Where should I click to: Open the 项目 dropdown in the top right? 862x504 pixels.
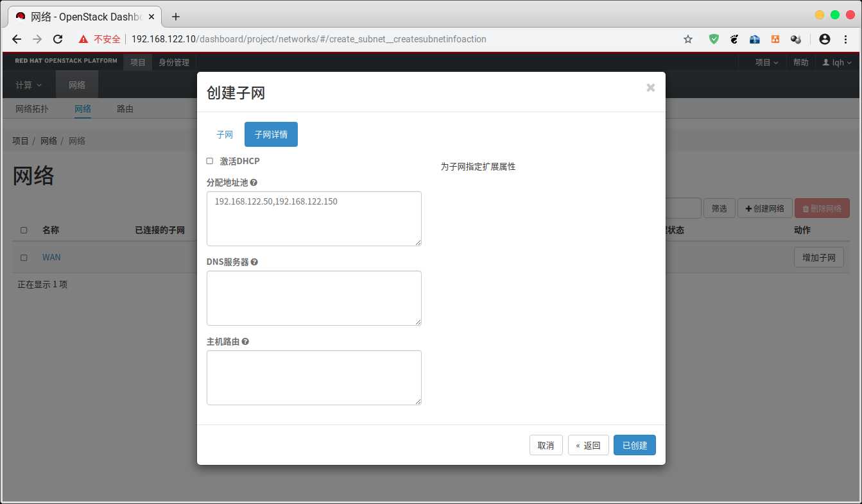(766, 62)
